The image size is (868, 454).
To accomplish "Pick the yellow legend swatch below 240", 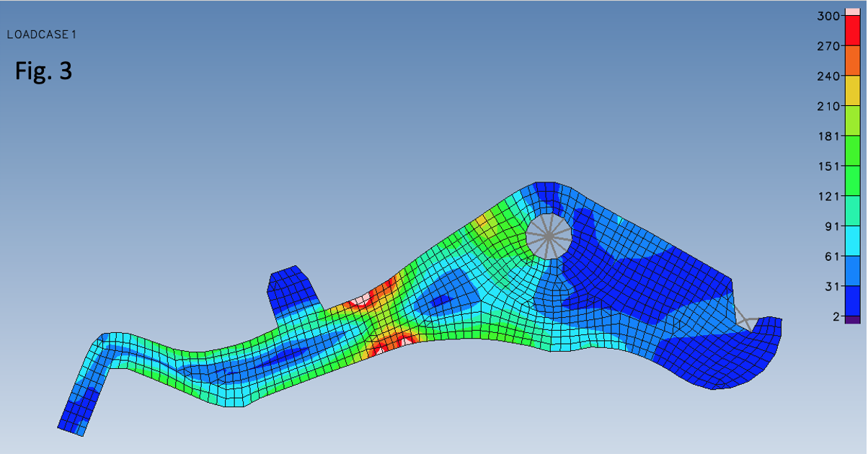I will click(x=852, y=91).
